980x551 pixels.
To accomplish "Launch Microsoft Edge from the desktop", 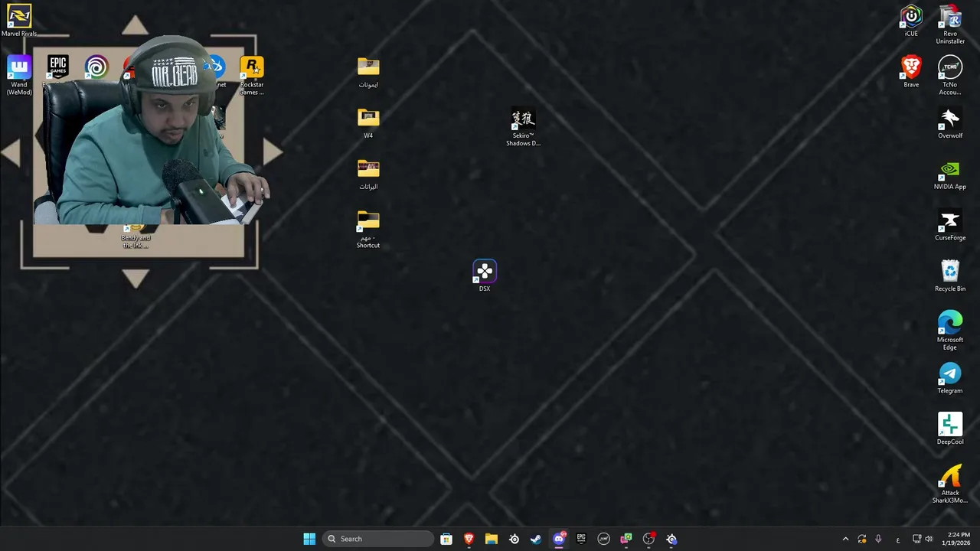I will [x=950, y=331].
